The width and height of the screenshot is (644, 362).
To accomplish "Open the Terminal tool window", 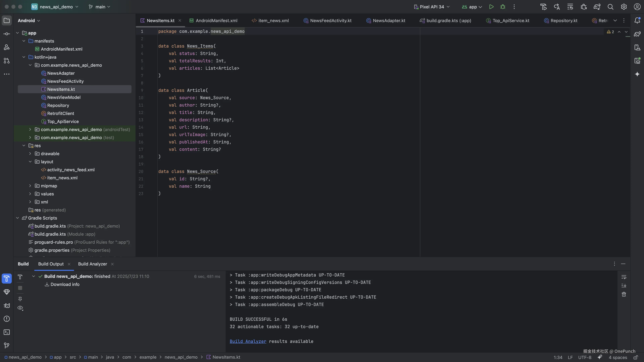I will [x=7, y=332].
